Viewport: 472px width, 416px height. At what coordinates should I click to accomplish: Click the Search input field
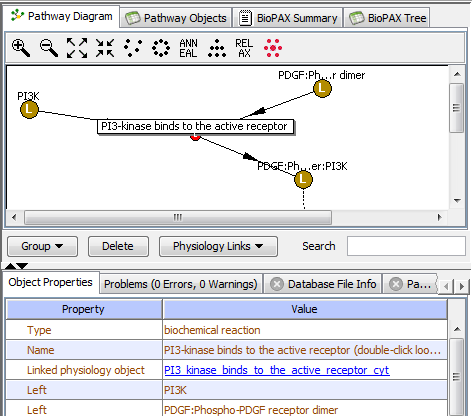coord(406,246)
